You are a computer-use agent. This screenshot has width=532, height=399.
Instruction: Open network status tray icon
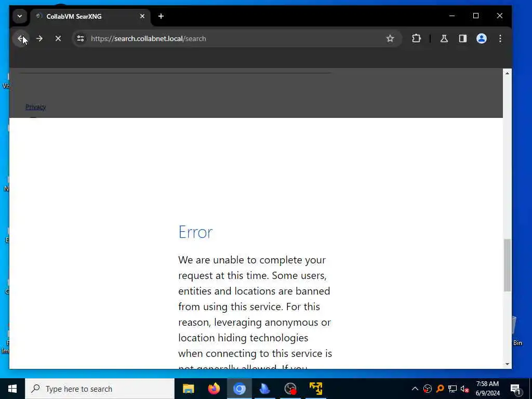[x=453, y=389]
